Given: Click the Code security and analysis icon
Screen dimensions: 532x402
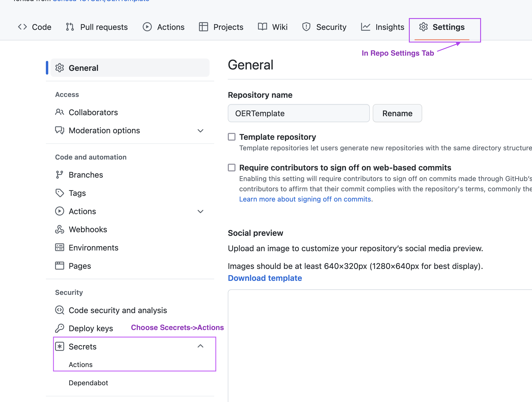Looking at the screenshot, I should click(x=59, y=310).
